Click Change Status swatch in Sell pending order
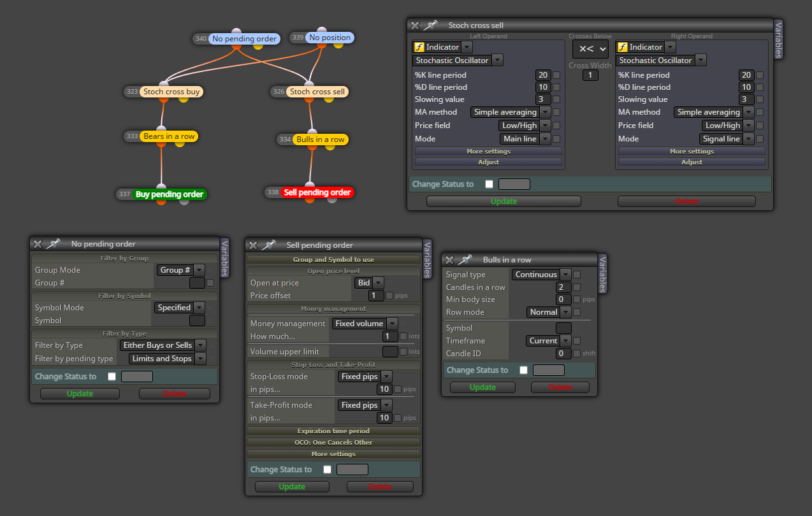Image resolution: width=812 pixels, height=516 pixels. click(352, 469)
